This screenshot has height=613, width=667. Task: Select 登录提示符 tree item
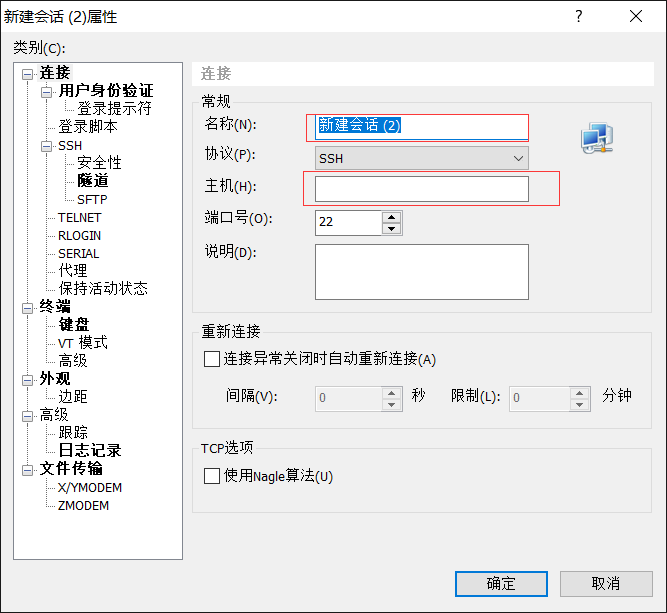[x=114, y=108]
